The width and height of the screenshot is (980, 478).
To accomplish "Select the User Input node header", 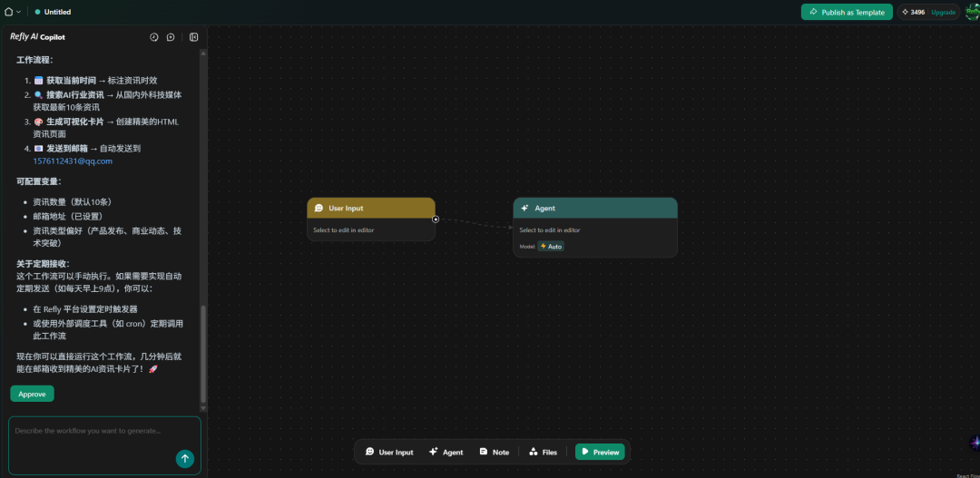I will pos(370,208).
